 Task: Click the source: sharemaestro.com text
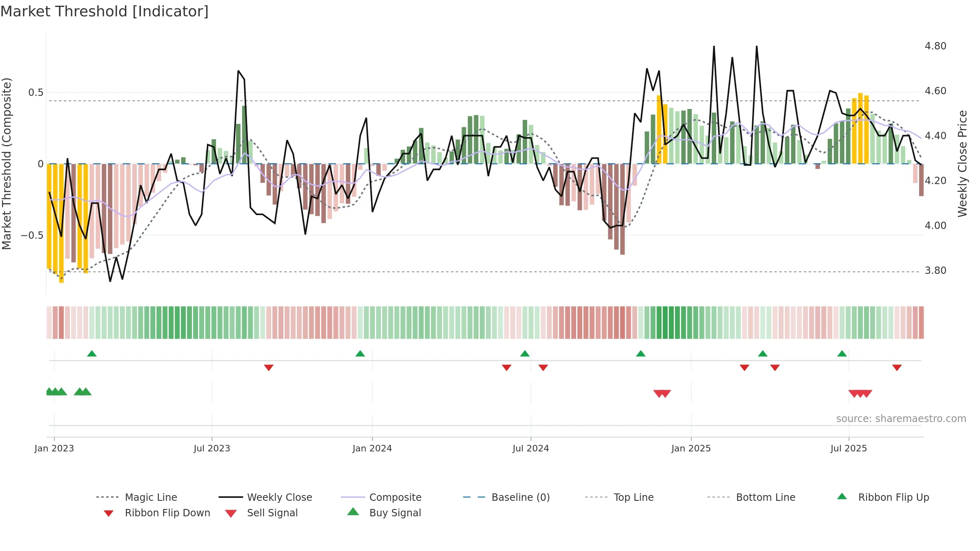901,418
